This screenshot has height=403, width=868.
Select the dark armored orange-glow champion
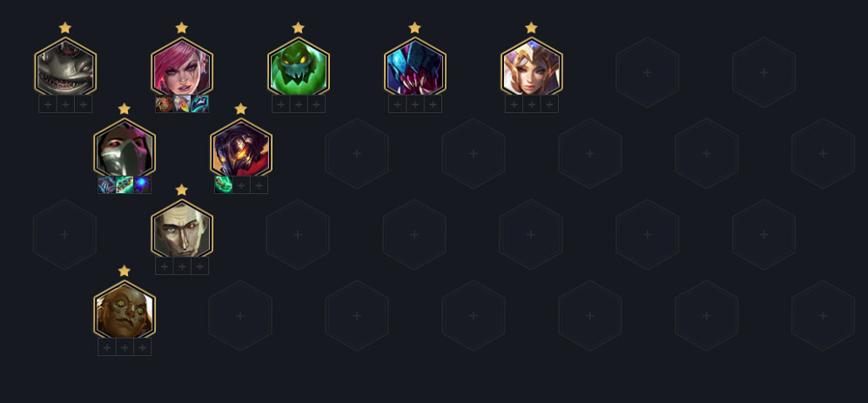[241, 148]
